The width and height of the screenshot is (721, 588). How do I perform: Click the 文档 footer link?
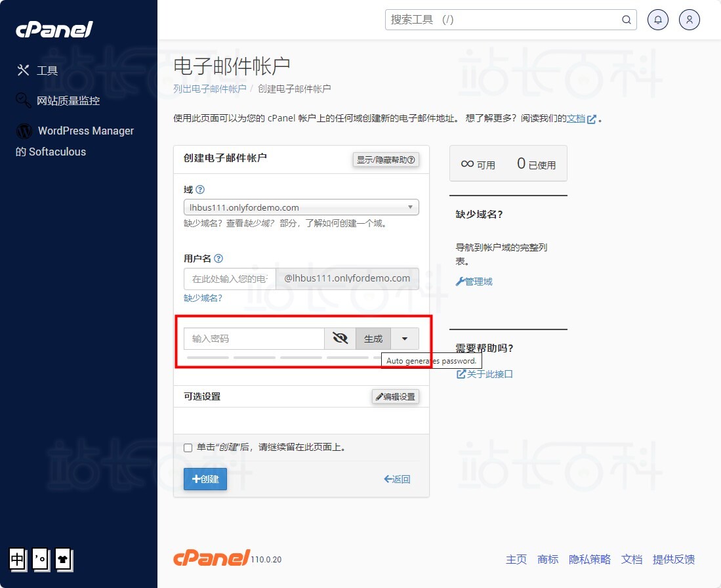point(631,560)
